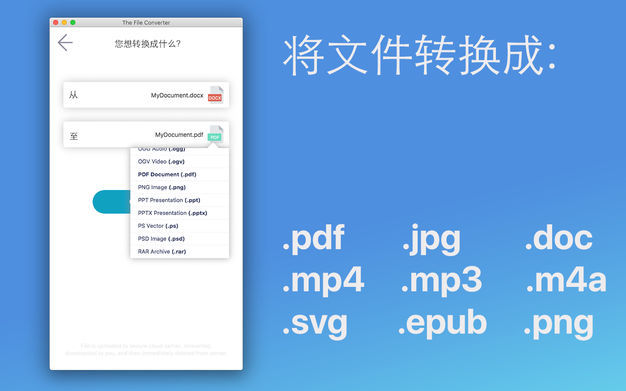This screenshot has width=626, height=391.
Task: Choose PDF Document (.pdf) format
Action: tap(180, 175)
